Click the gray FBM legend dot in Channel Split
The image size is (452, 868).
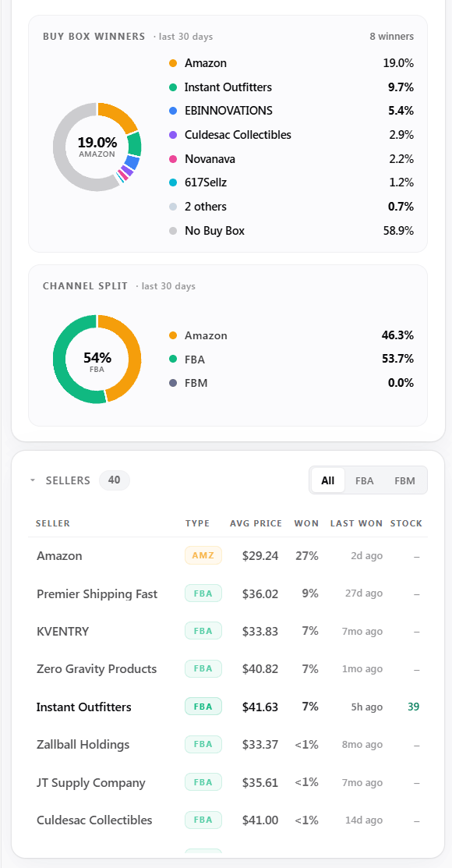(173, 382)
